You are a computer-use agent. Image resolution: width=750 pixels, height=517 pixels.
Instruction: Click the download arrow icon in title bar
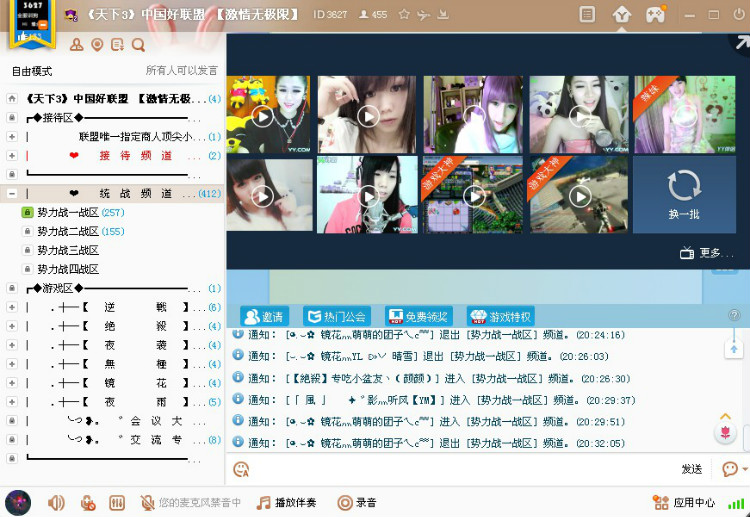point(443,14)
